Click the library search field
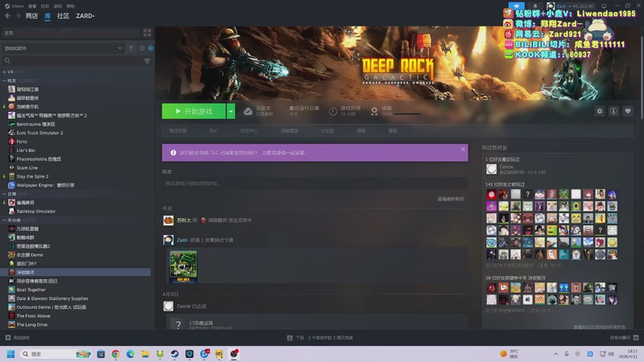The height and width of the screenshot is (362, 644). pos(72,61)
